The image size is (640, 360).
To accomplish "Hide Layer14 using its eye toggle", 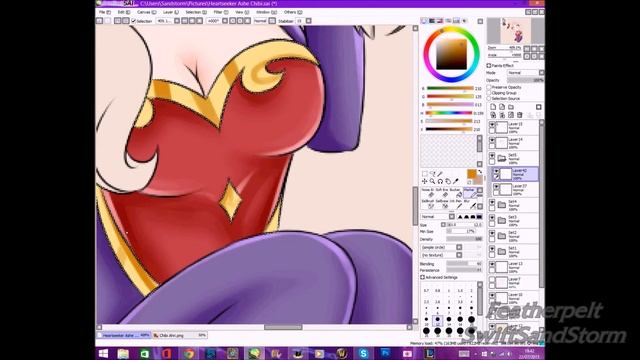I will (492, 140).
